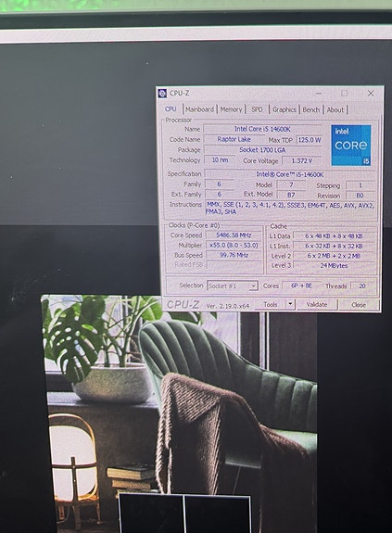Click the Intel Core i5 logo badge
392x533 pixels.
[351, 146]
